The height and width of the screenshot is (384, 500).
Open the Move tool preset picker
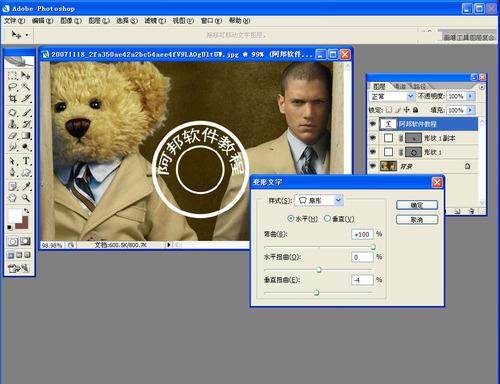click(27, 35)
